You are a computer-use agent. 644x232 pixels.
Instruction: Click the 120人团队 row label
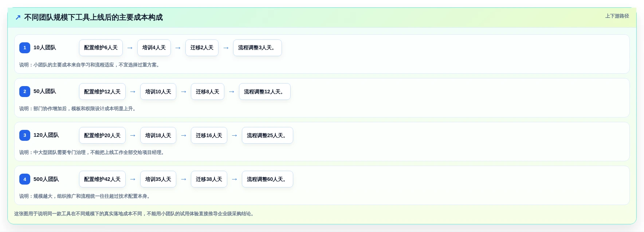click(46, 135)
